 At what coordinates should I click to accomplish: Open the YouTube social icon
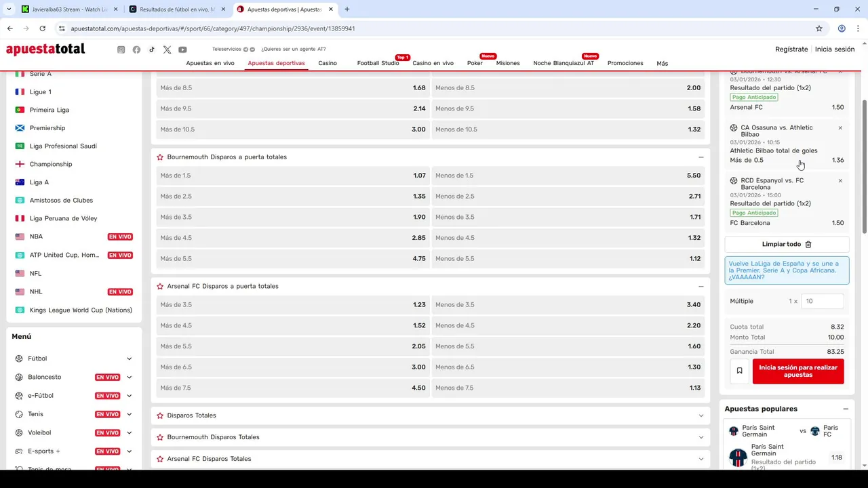click(x=182, y=49)
